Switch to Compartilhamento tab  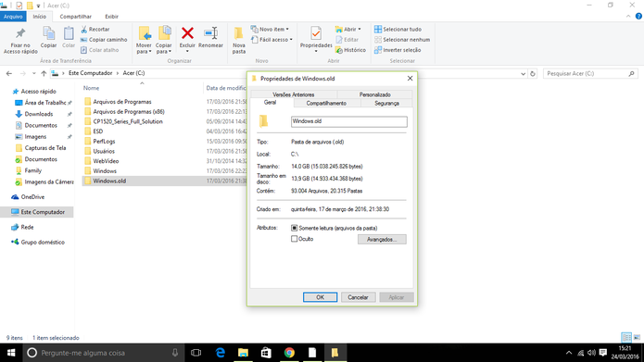(x=326, y=104)
